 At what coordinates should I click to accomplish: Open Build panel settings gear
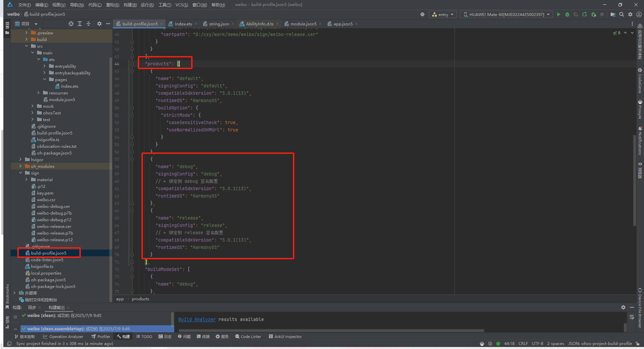click(623, 307)
